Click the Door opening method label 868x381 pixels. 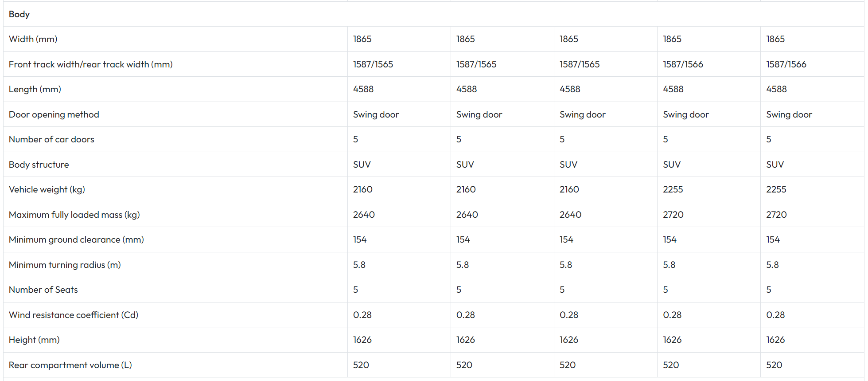tap(54, 114)
